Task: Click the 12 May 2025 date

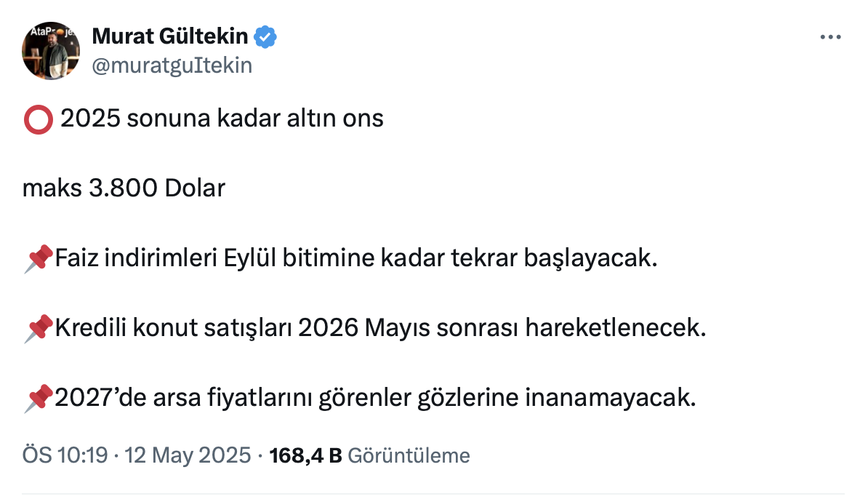Action: (x=188, y=456)
